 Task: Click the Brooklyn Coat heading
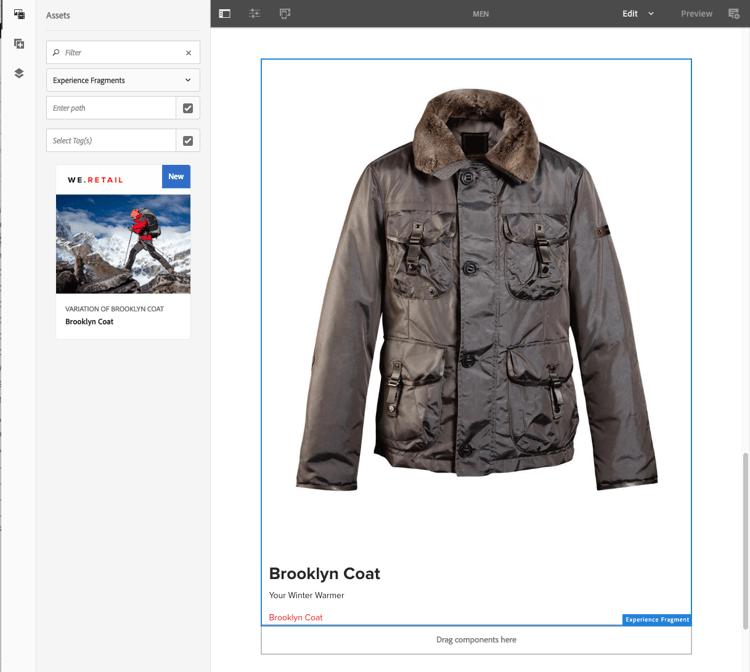point(324,573)
